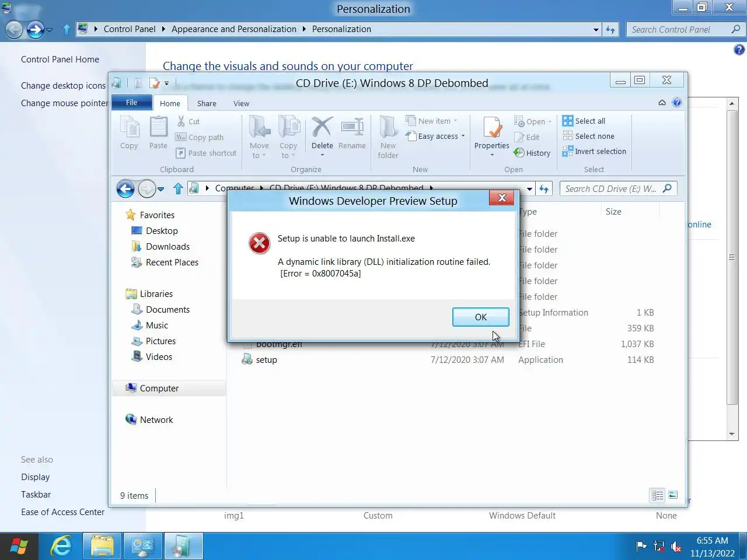Click the Properties icon in the Open group
The width and height of the screenshot is (747, 560).
click(x=492, y=128)
